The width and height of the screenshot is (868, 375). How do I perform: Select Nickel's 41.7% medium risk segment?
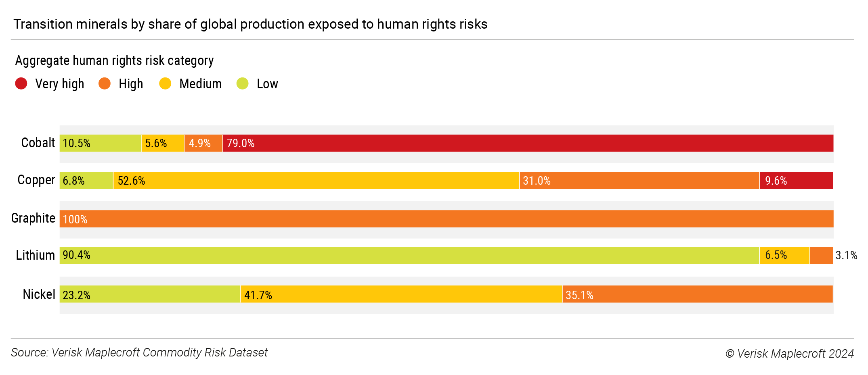click(401, 294)
